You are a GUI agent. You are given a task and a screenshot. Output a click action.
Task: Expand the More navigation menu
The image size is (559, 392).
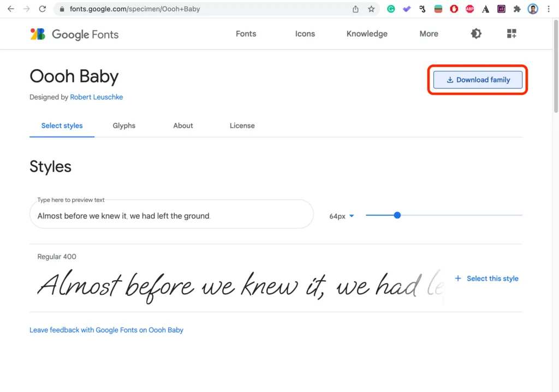[x=429, y=33]
